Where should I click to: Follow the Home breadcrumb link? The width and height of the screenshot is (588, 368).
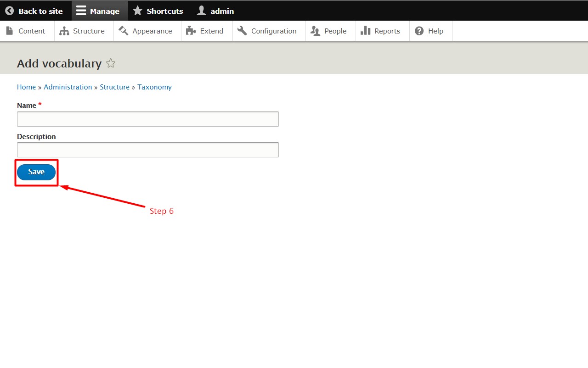click(26, 87)
